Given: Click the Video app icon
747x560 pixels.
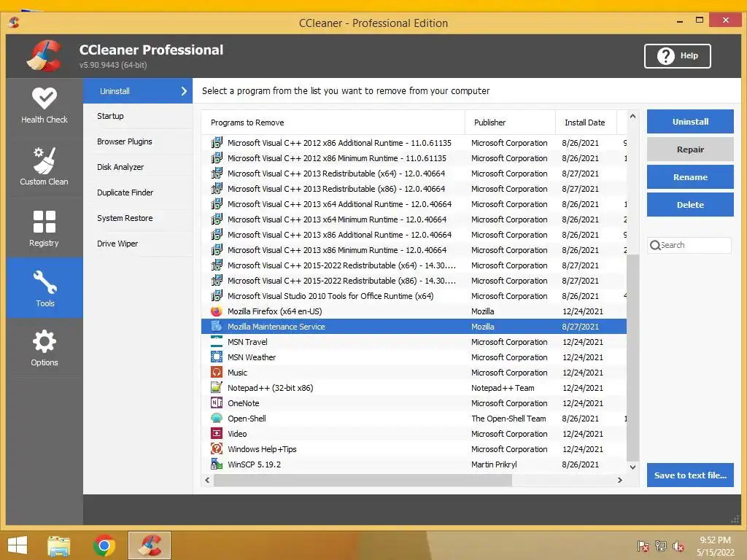Looking at the screenshot, I should (x=216, y=434).
